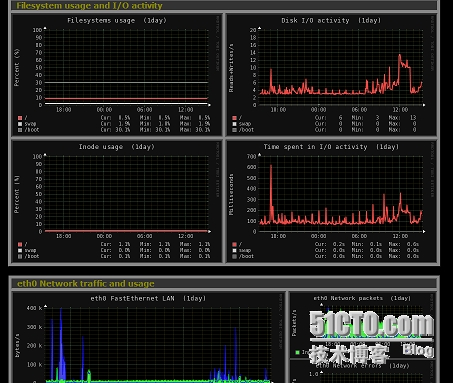This screenshot has height=383, width=453.
Task: Click the 'Cur: 6' value in Disk I/O activity
Action: click(329, 118)
